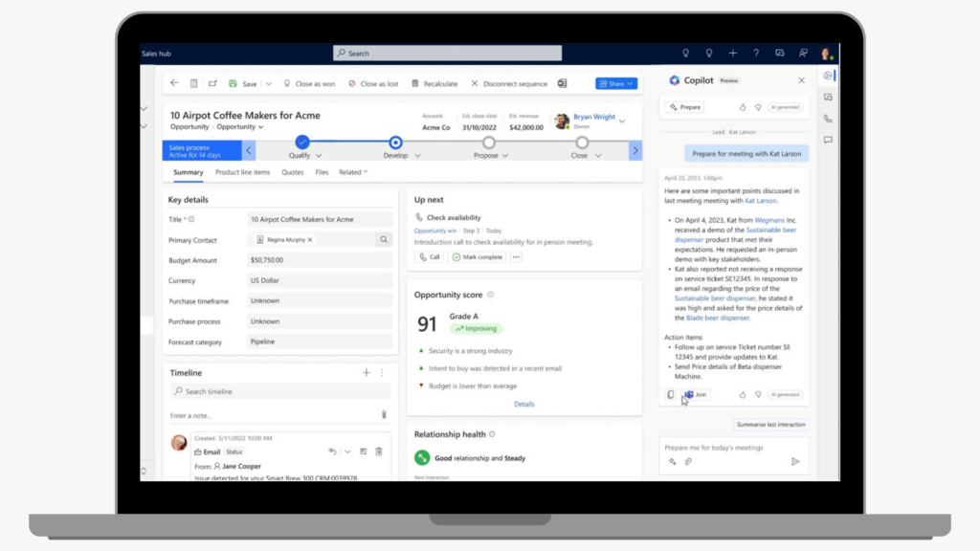Close the Copilot panel
980x551 pixels.
coord(802,81)
